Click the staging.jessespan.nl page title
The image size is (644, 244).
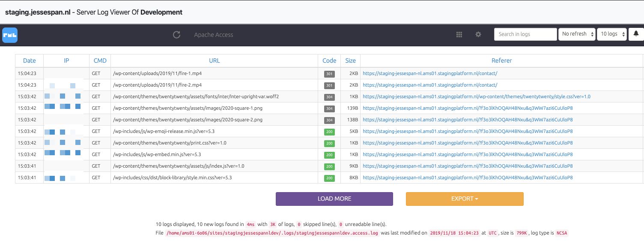click(x=37, y=12)
